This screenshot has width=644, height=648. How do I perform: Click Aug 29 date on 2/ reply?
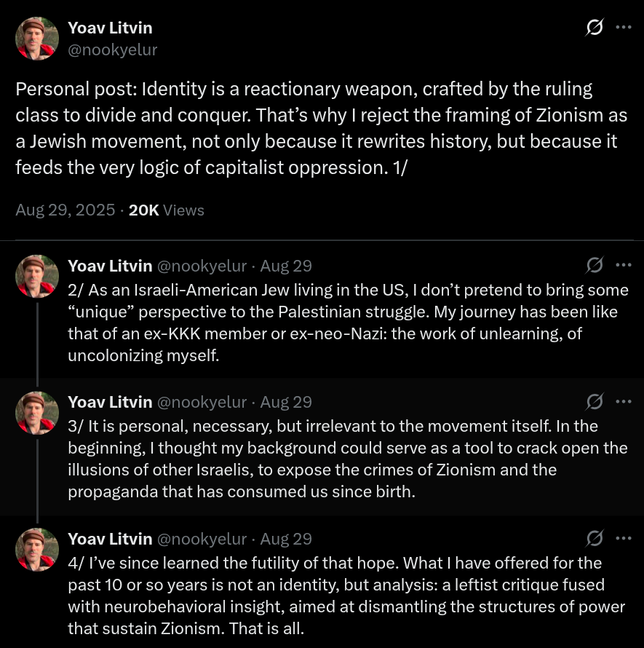pyautogui.click(x=286, y=266)
